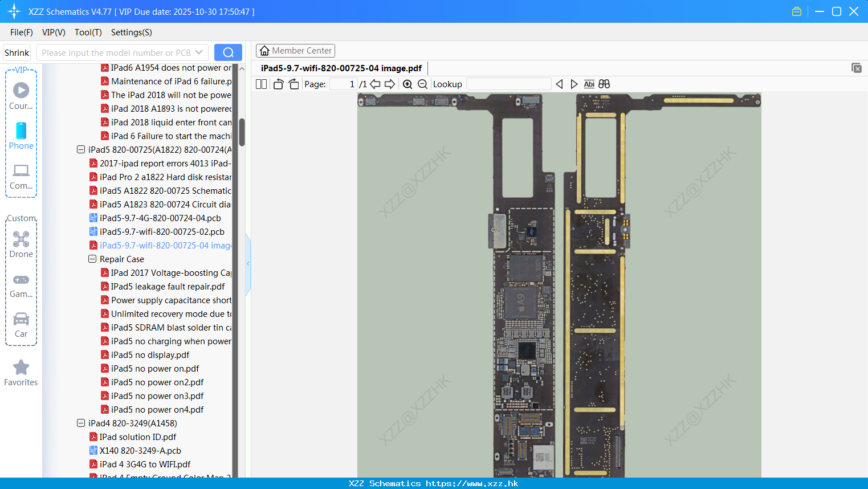The height and width of the screenshot is (489, 868).
Task: Collapse iPad4 820-3249(A1458) node
Action: coord(81,423)
